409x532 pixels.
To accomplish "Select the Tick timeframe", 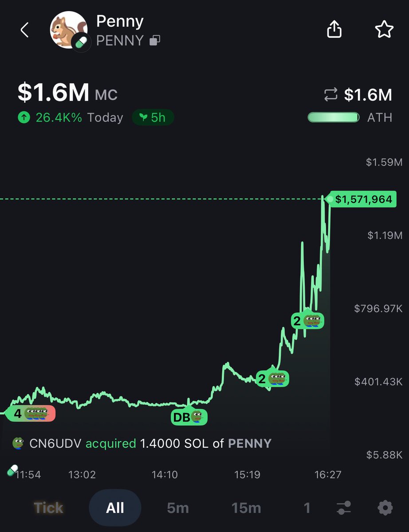I will (x=48, y=507).
